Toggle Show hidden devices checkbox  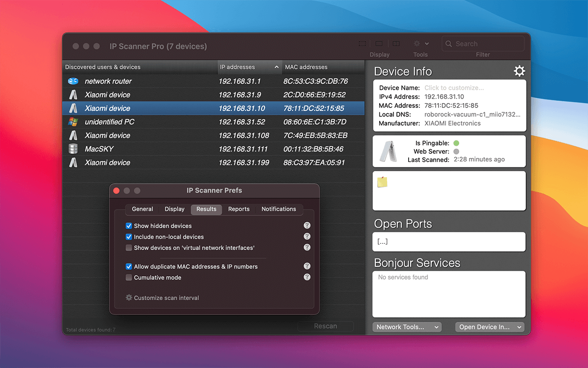click(129, 226)
